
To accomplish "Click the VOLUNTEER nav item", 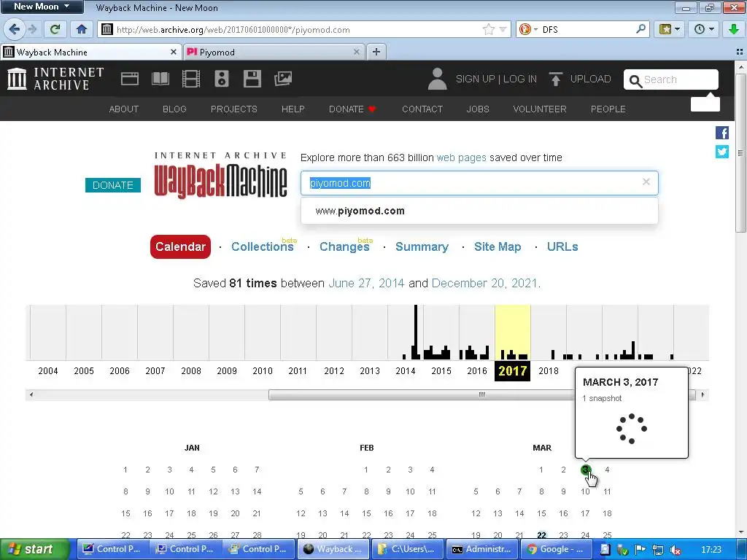I will pyautogui.click(x=540, y=109).
